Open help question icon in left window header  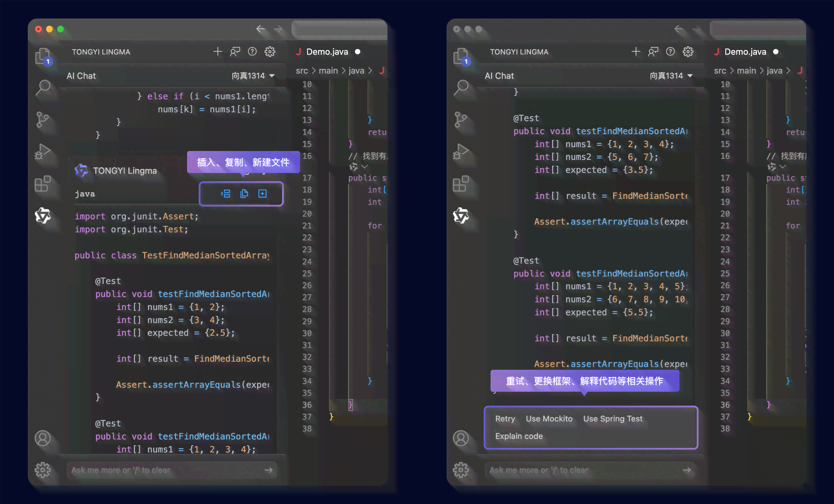[x=252, y=52]
